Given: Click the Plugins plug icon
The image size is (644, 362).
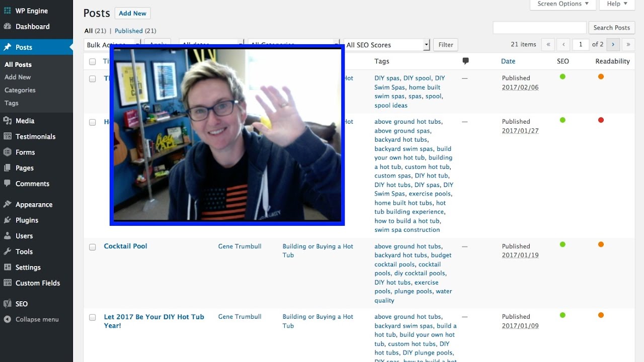Looking at the screenshot, I should pyautogui.click(x=8, y=220).
